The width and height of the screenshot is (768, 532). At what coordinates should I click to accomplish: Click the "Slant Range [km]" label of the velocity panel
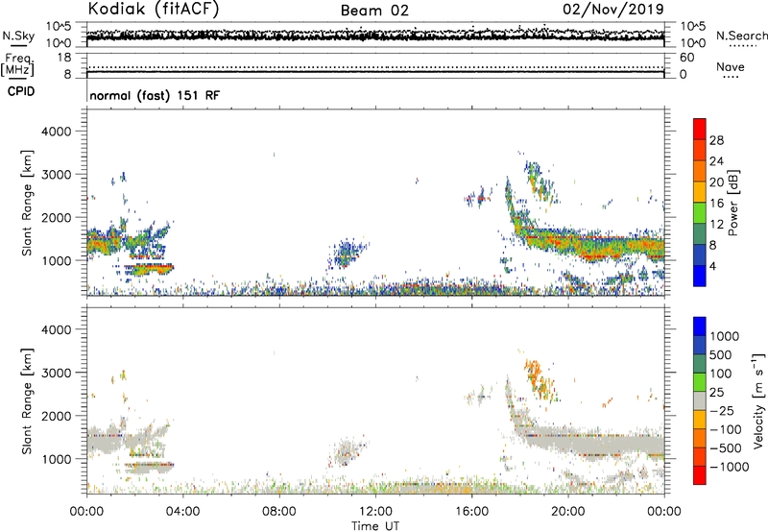[27, 401]
